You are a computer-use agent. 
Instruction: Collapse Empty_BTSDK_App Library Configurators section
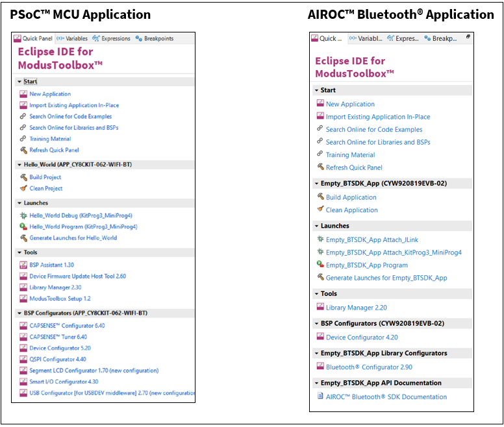(316, 354)
